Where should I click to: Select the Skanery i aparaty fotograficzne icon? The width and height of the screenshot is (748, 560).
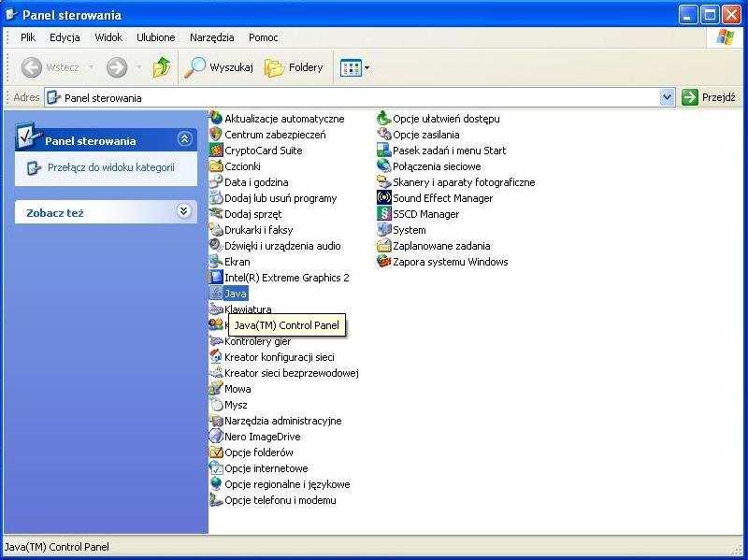(x=384, y=182)
